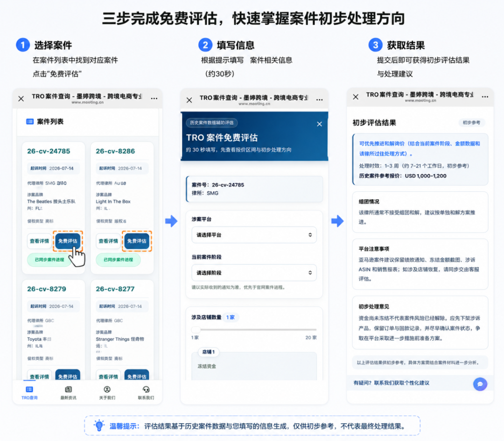The height and width of the screenshot is (441, 504).
Task: Click the 店铺1 label tag
Action: tap(208, 352)
